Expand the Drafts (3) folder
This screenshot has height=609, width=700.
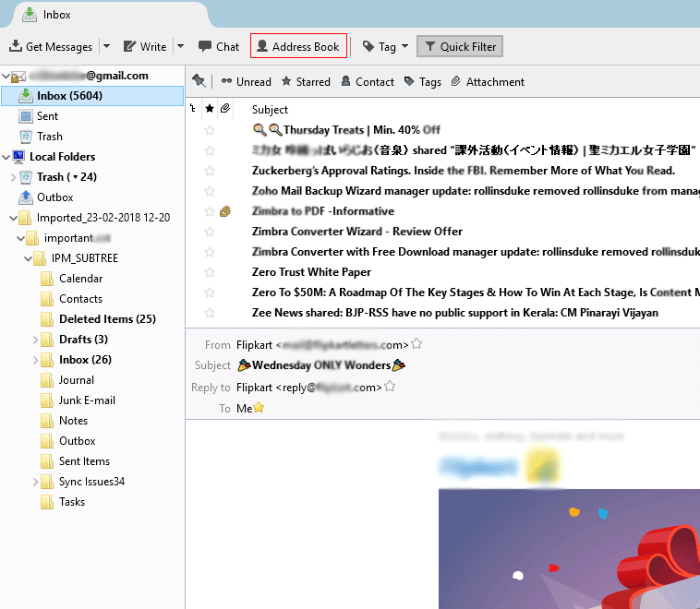point(36,340)
